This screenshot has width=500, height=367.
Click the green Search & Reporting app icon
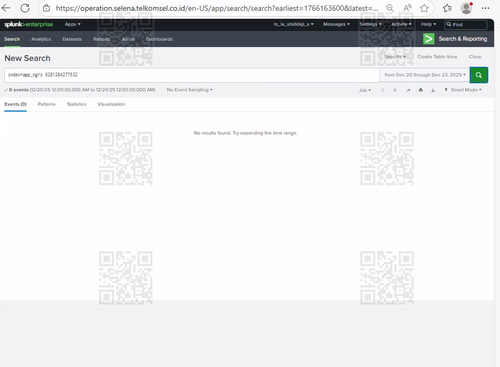[x=429, y=39]
